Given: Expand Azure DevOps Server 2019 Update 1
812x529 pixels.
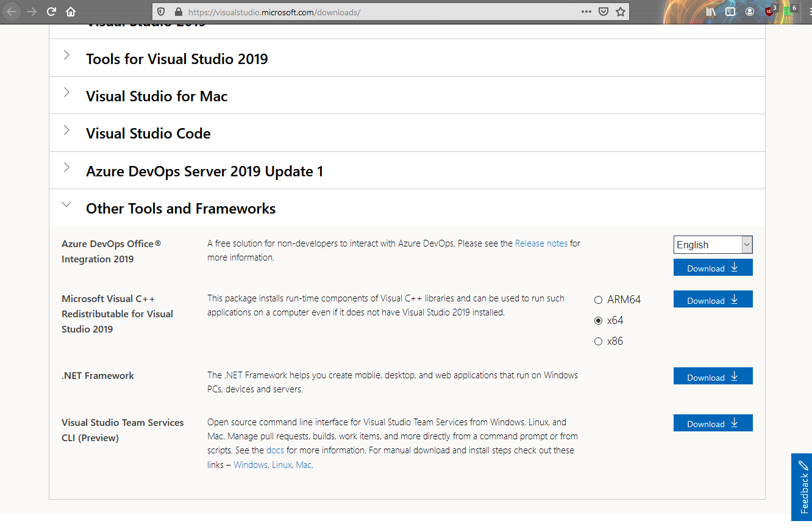Looking at the screenshot, I should pyautogui.click(x=407, y=171).
